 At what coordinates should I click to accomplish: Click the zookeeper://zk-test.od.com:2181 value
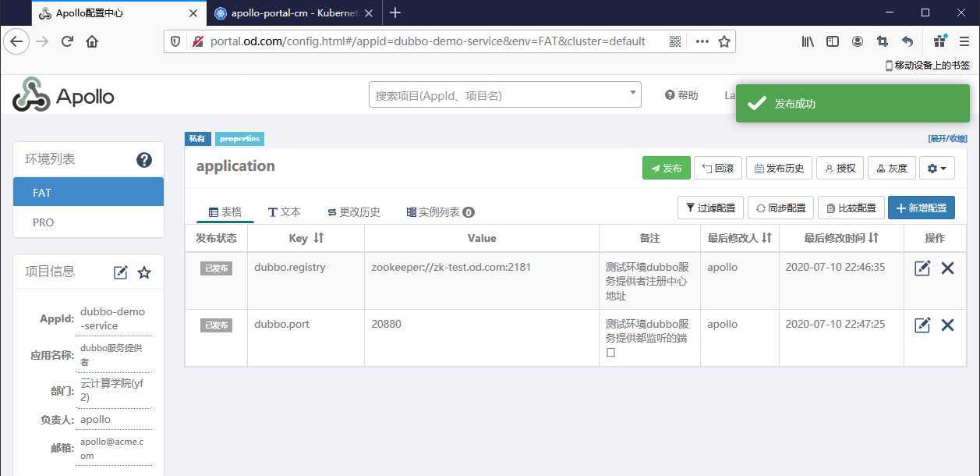coord(451,267)
